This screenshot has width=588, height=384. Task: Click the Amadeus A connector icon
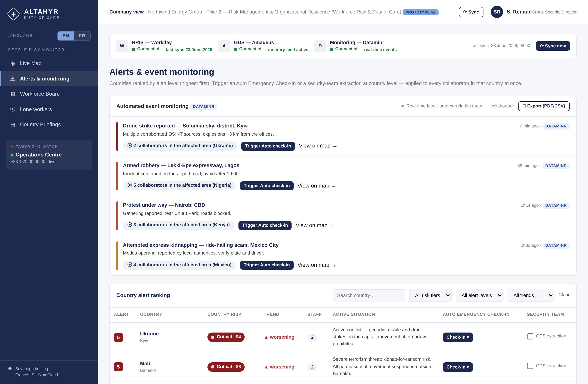tap(224, 46)
